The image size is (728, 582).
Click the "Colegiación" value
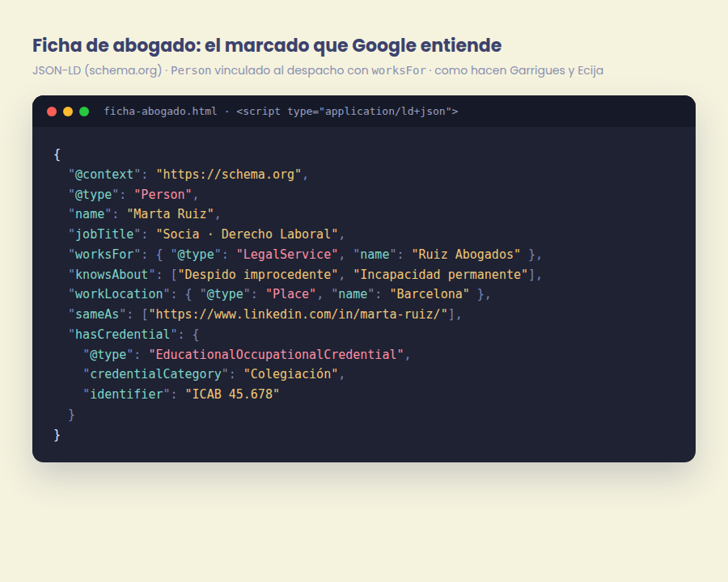click(x=291, y=374)
